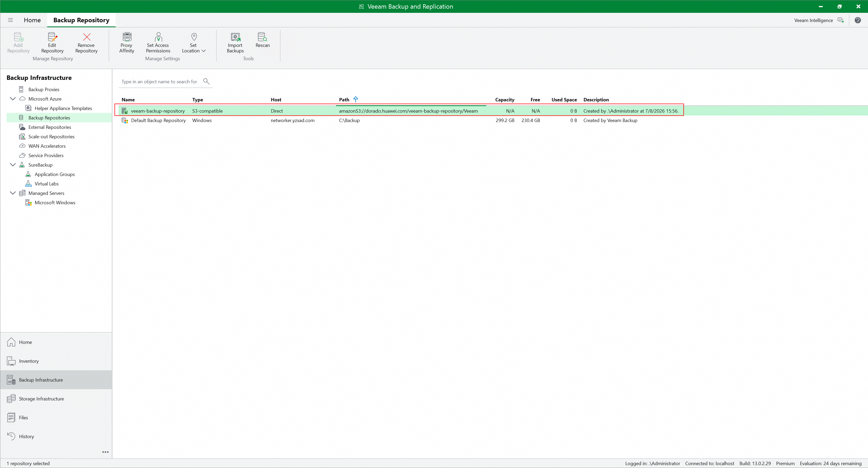The height and width of the screenshot is (468, 868).
Task: Open the Home navigation pane icon
Action: coord(11,342)
